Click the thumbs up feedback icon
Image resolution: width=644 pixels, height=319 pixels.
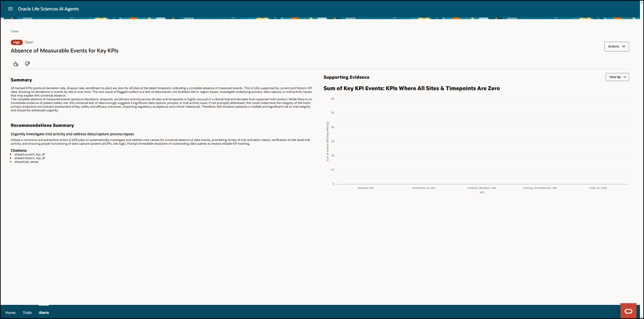16,64
